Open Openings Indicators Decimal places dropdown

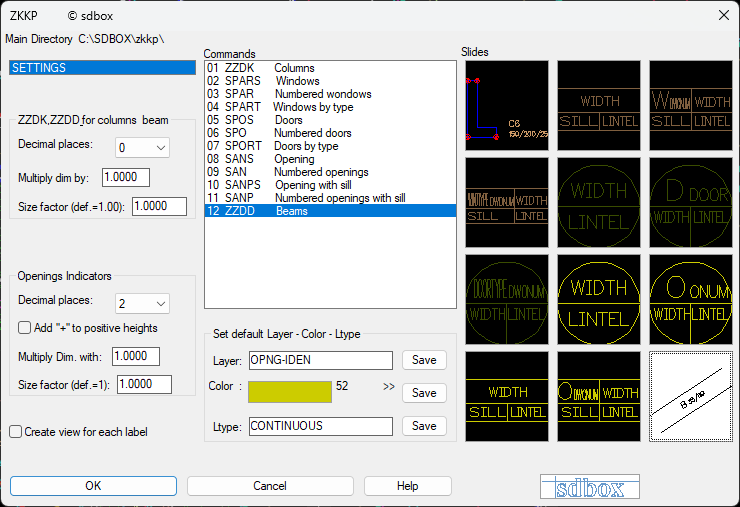(142, 304)
